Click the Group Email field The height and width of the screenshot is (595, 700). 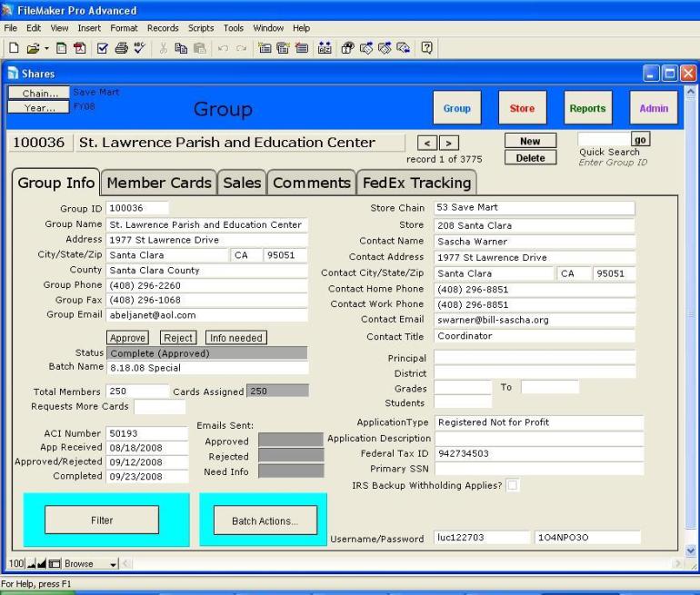coord(206,315)
